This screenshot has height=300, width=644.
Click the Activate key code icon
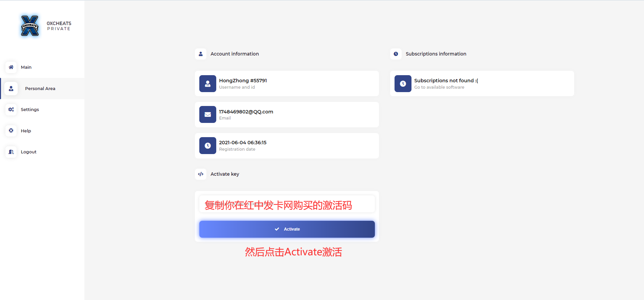201,174
